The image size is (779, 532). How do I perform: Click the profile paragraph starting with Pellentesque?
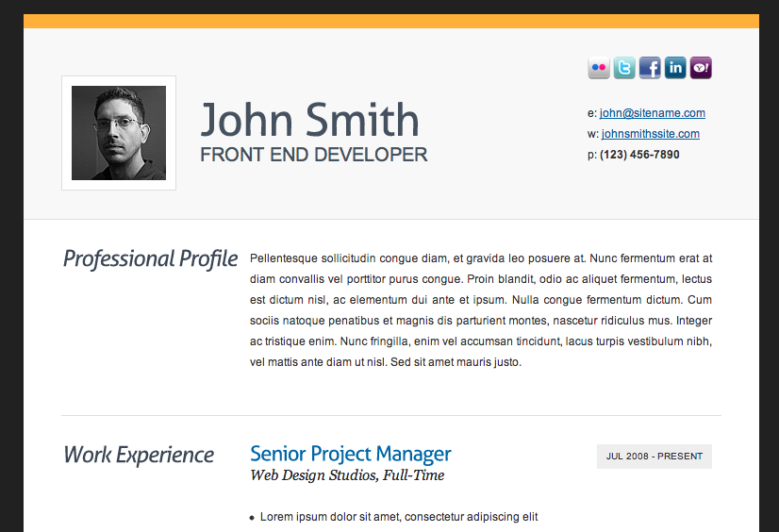tap(481, 309)
